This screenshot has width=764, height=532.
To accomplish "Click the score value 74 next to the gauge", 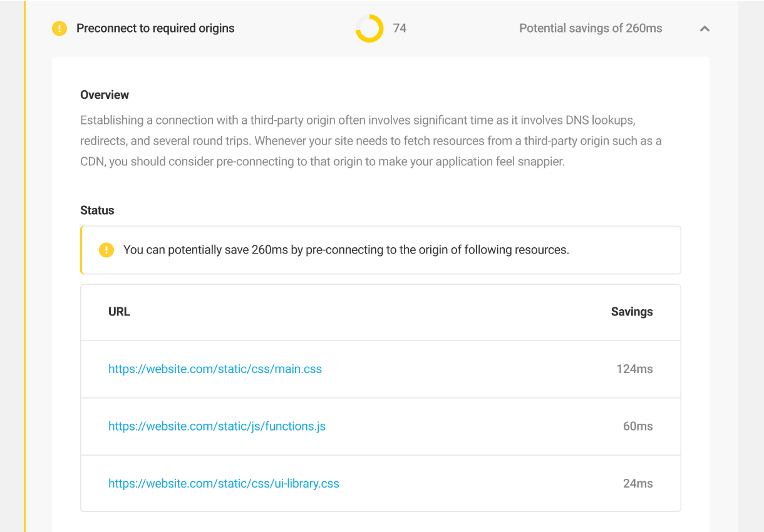I will tap(400, 28).
